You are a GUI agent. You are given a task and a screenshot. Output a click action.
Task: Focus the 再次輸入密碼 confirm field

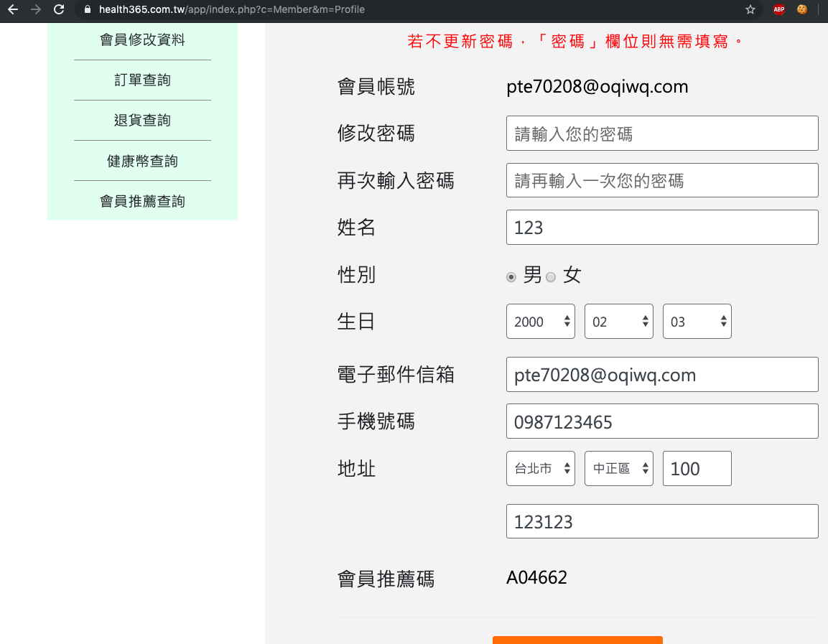(662, 180)
